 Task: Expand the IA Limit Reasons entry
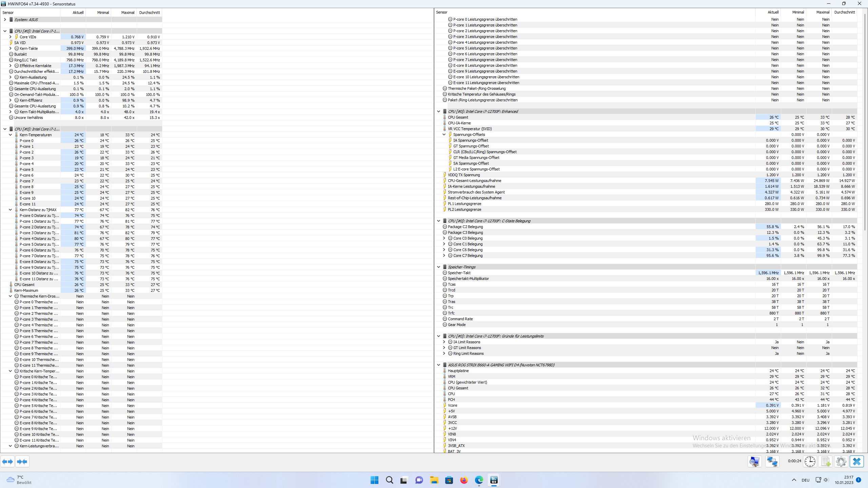coord(444,342)
